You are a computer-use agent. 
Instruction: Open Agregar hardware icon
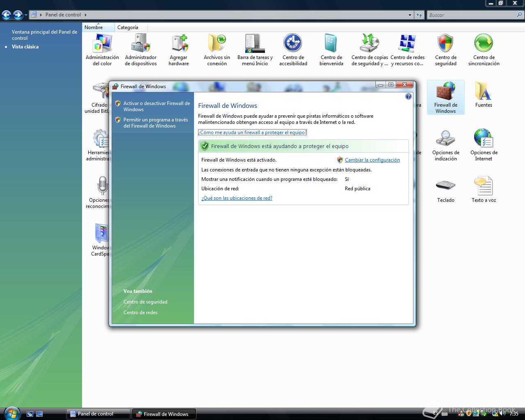(179, 50)
